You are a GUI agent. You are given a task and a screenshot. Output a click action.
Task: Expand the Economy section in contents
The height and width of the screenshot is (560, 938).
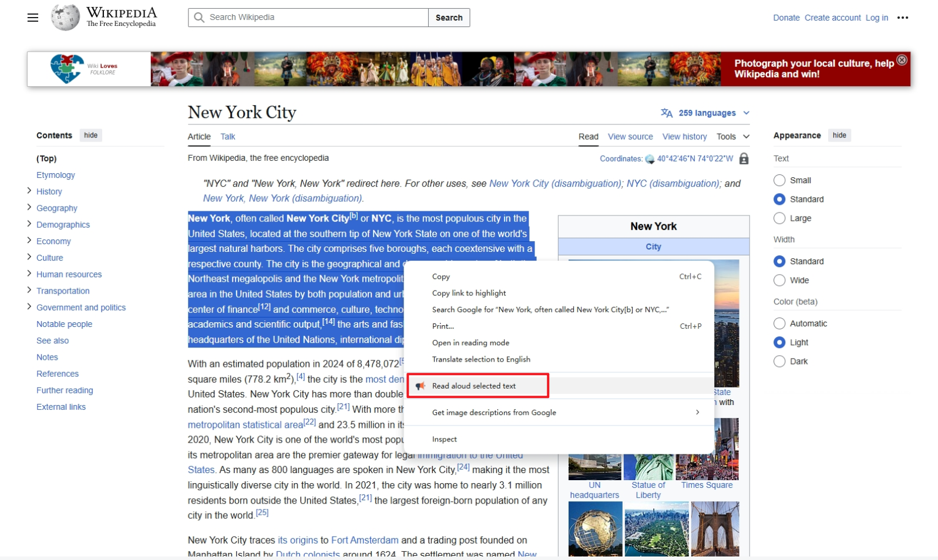click(29, 240)
